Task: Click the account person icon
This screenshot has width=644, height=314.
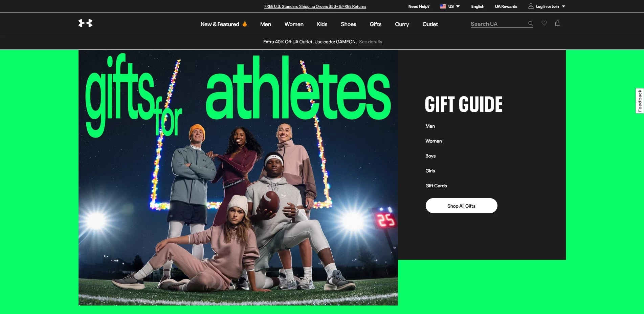Action: pos(531,6)
